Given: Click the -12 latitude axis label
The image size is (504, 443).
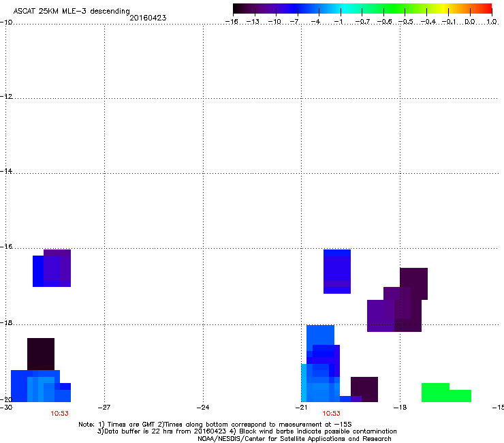Looking at the screenshot, I should (x=6, y=97).
